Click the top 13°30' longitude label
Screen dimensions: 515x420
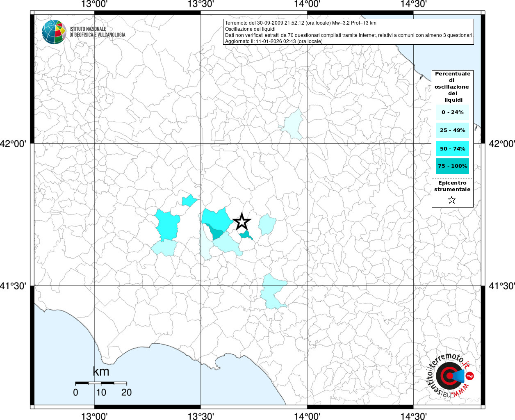201,4
